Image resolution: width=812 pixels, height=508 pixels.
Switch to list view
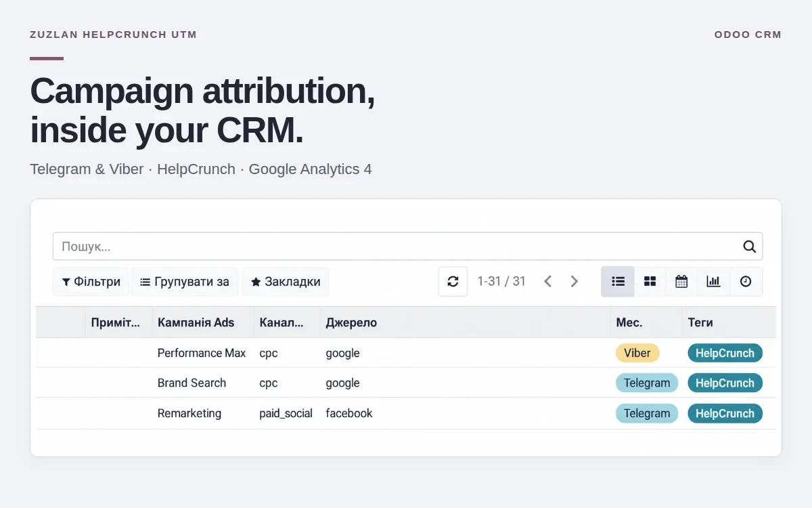618,282
